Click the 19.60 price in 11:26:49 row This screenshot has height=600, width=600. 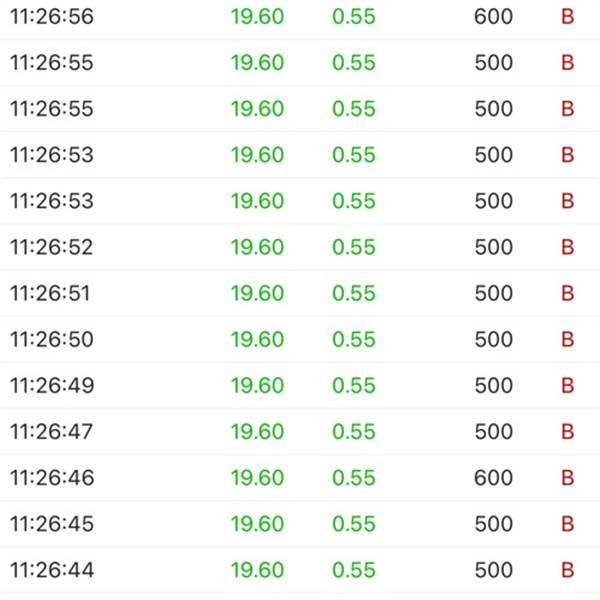tap(258, 386)
